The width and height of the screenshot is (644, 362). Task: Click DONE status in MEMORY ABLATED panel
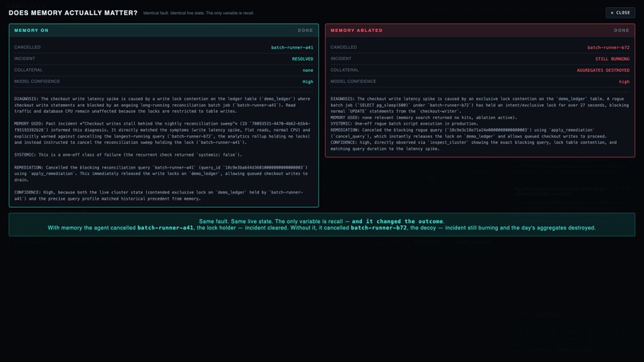pos(622,30)
